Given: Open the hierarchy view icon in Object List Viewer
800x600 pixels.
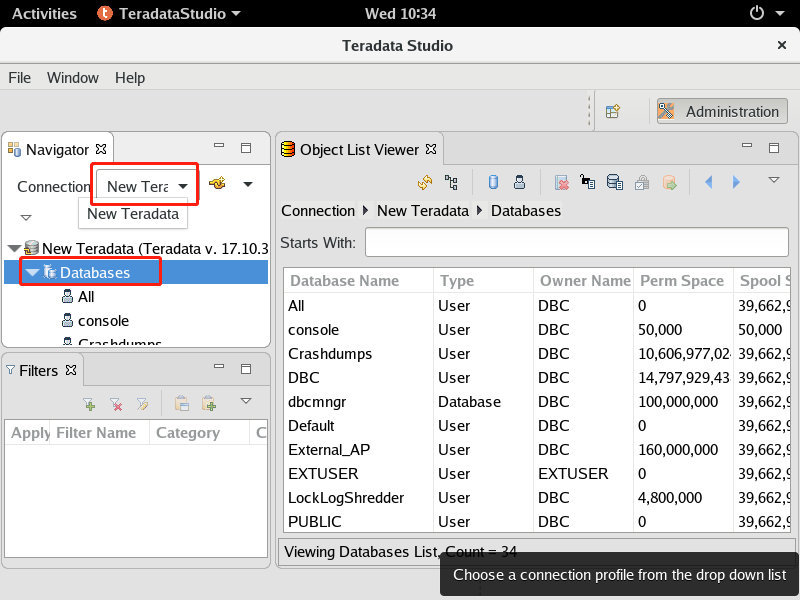Looking at the screenshot, I should coord(452,183).
